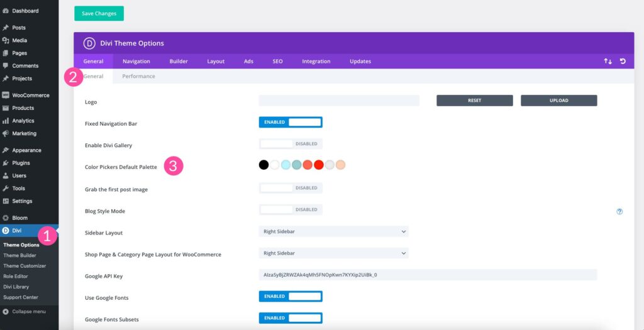
Task: Click the Save Changes button
Action: tap(99, 14)
